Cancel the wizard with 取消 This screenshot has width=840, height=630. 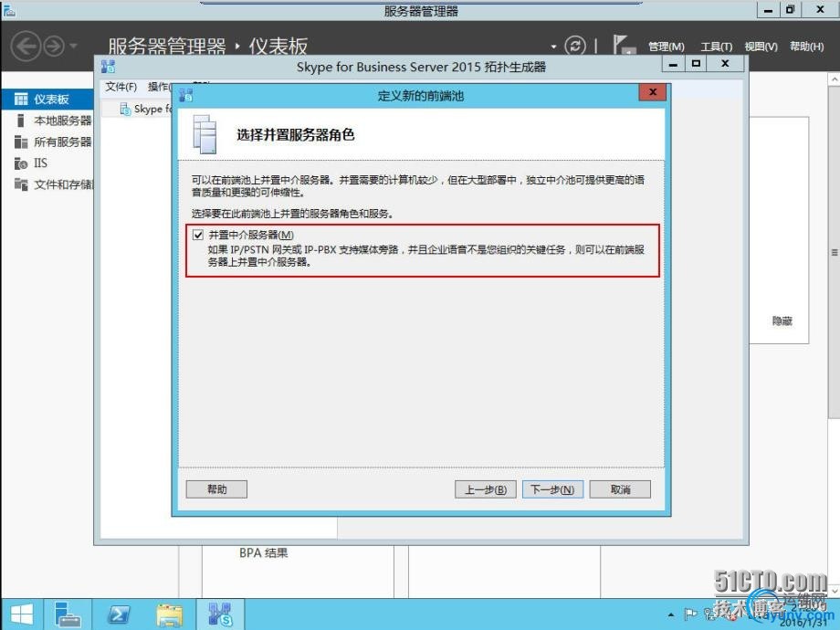point(620,489)
